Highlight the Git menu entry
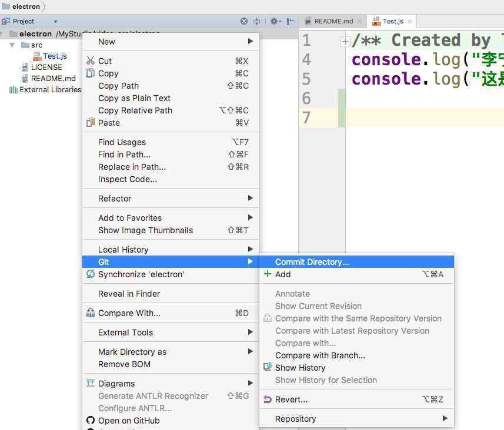This screenshot has width=504, height=430. coord(171,262)
